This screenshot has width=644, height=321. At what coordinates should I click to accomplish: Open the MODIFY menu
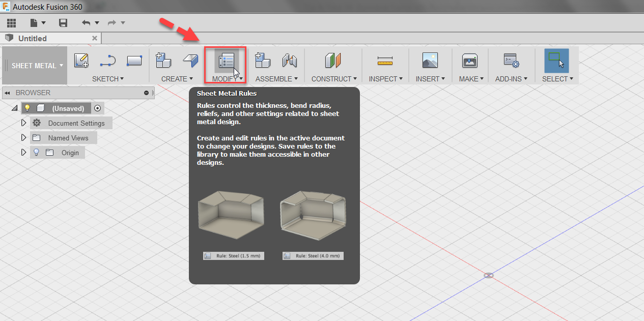pos(226,79)
